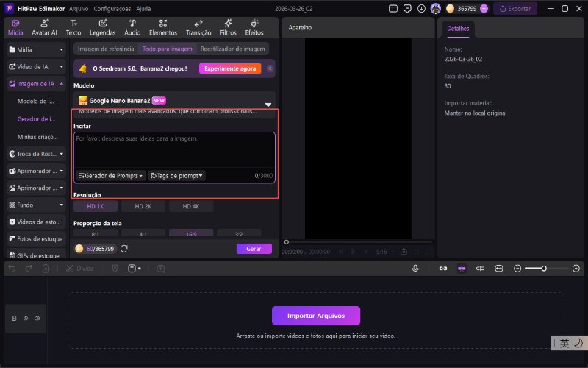Click the refresh credits icon
Image resolution: width=588 pixels, height=368 pixels.
pyautogui.click(x=124, y=249)
